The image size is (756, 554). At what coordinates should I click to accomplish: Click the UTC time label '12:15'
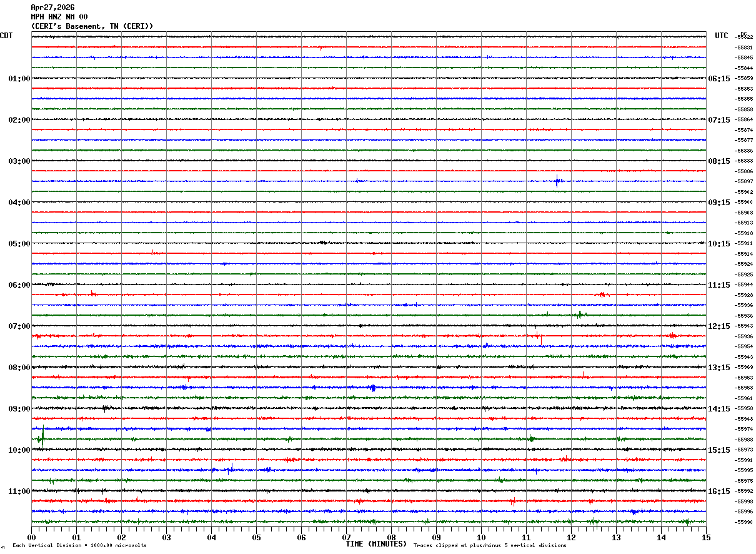(719, 326)
